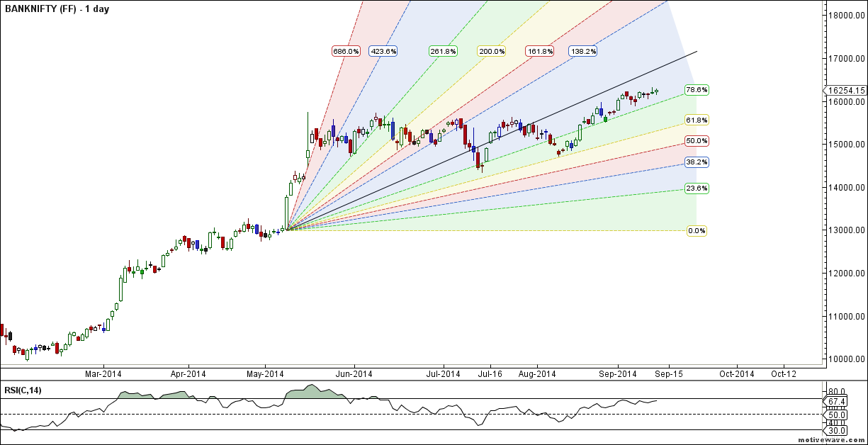868x445 pixels.
Task: Select the 161.8% Fibonacci fan label
Action: pos(541,50)
